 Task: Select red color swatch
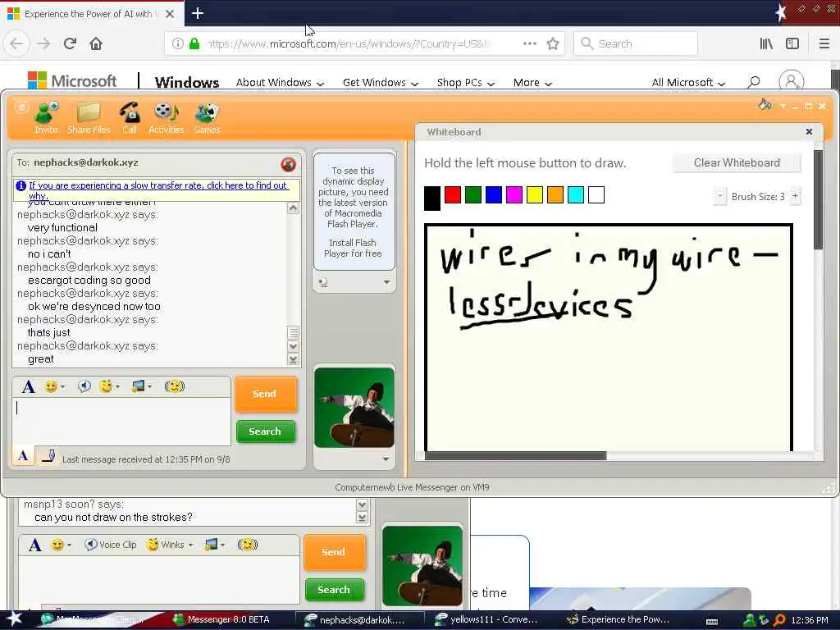click(x=453, y=195)
